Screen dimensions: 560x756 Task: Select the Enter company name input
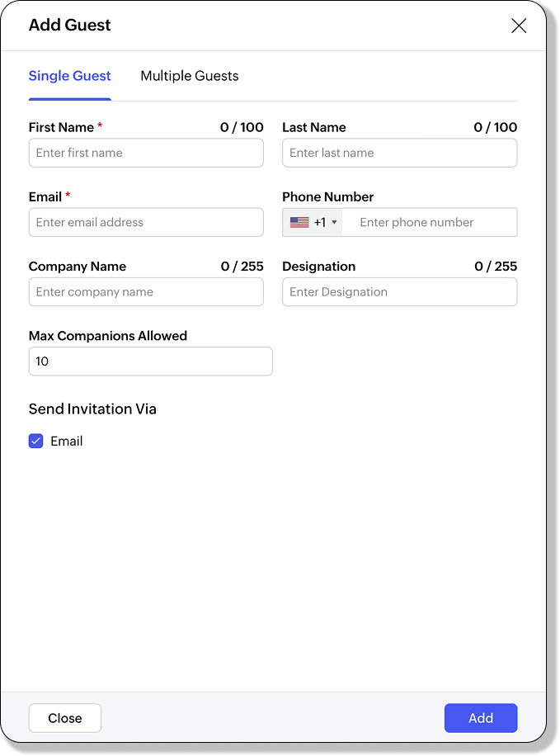click(146, 291)
